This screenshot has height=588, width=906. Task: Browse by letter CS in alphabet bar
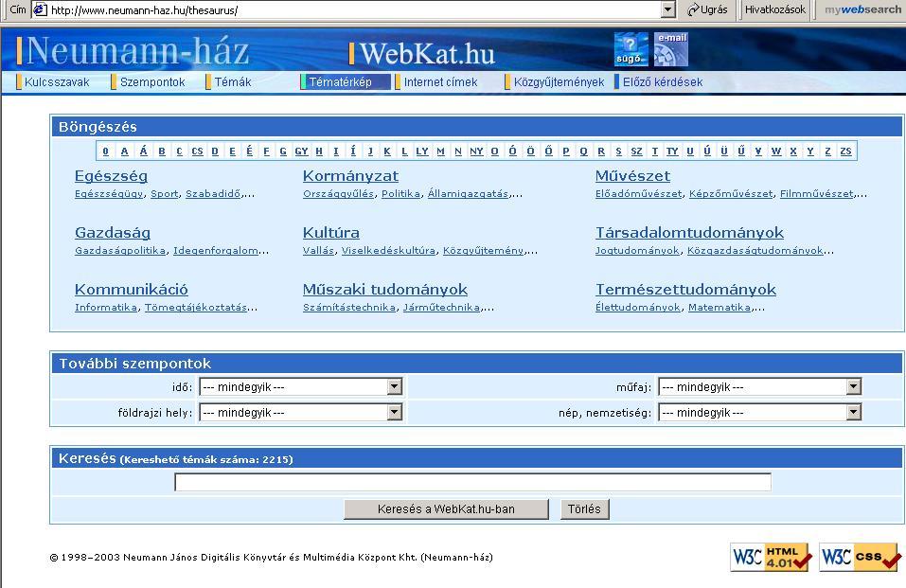click(x=197, y=151)
